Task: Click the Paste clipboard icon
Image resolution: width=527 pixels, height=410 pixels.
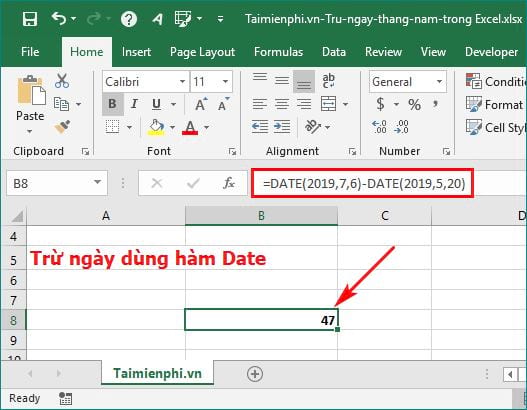Action: (31, 90)
